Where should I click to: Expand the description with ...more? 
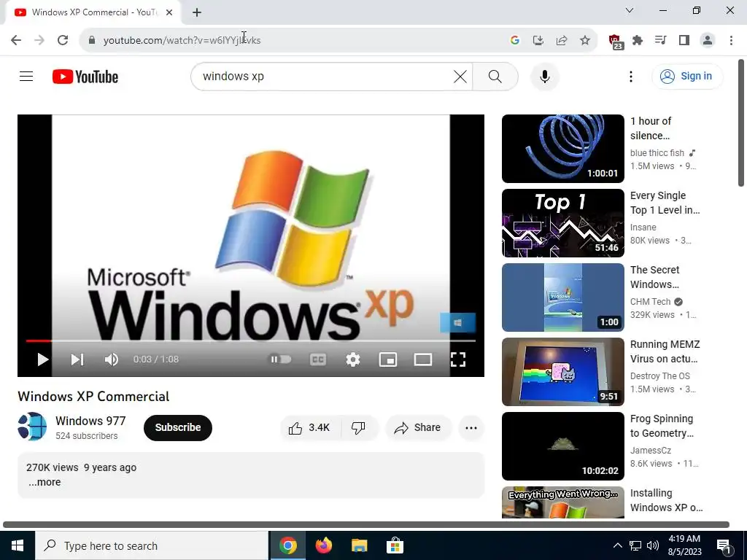point(44,482)
